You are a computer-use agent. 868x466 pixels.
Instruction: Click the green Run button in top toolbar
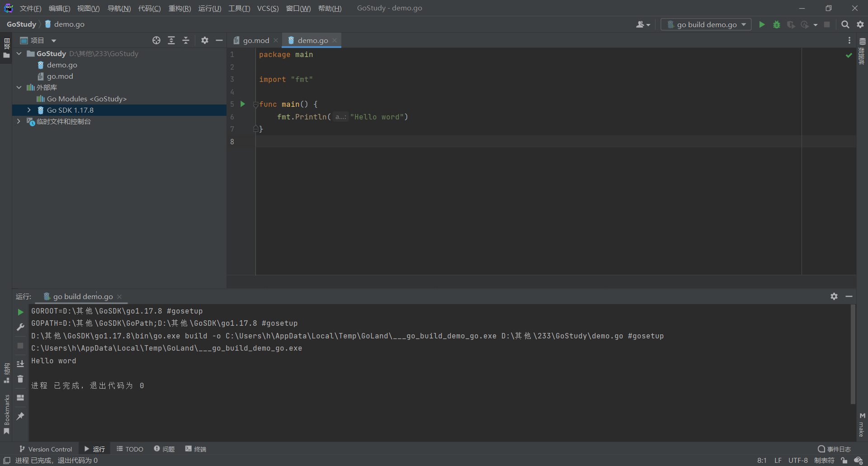pos(762,24)
